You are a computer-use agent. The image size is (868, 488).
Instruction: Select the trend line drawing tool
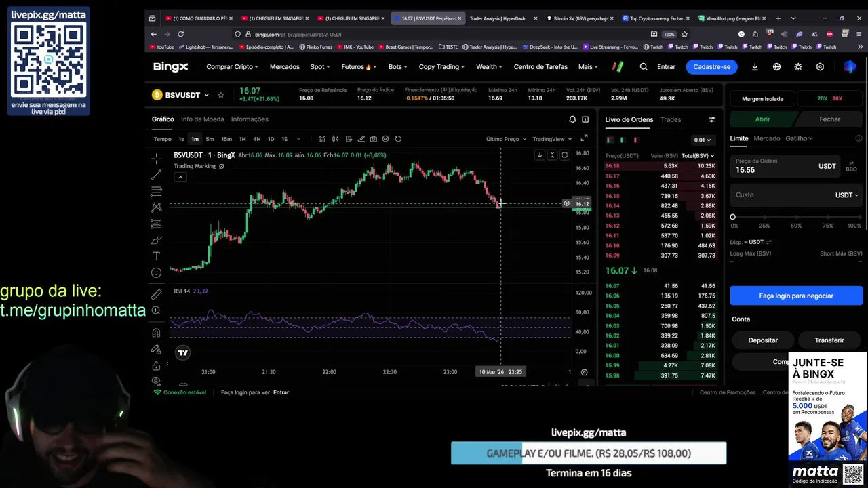click(x=157, y=175)
